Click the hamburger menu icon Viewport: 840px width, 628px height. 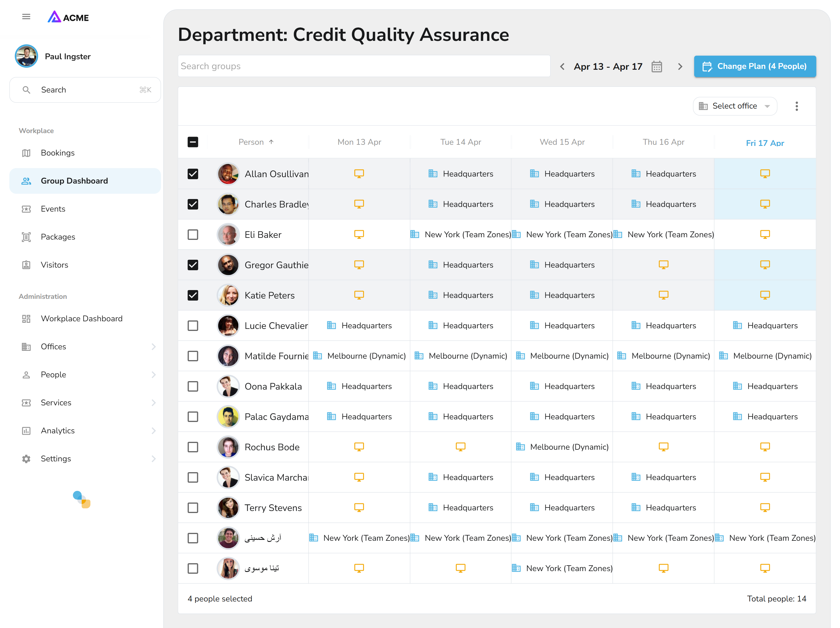point(26,17)
